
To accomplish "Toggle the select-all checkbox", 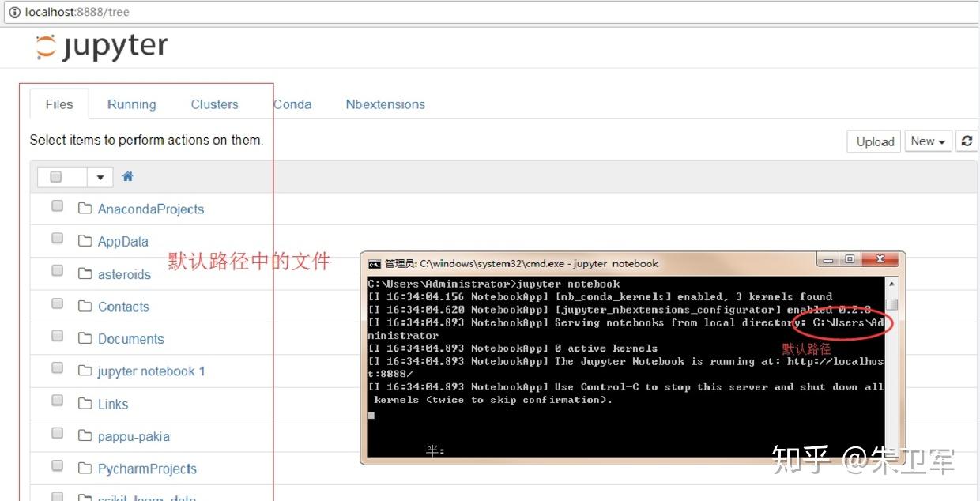I will click(x=55, y=176).
